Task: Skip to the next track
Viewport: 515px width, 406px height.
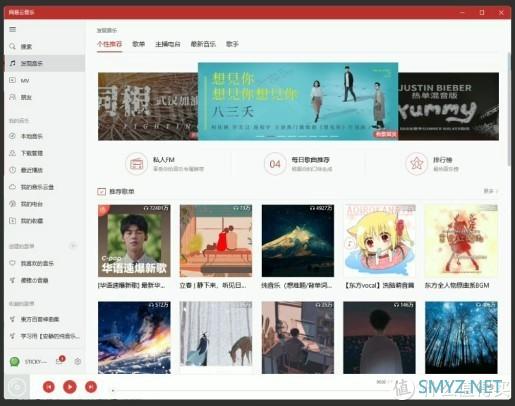Action: point(91,387)
